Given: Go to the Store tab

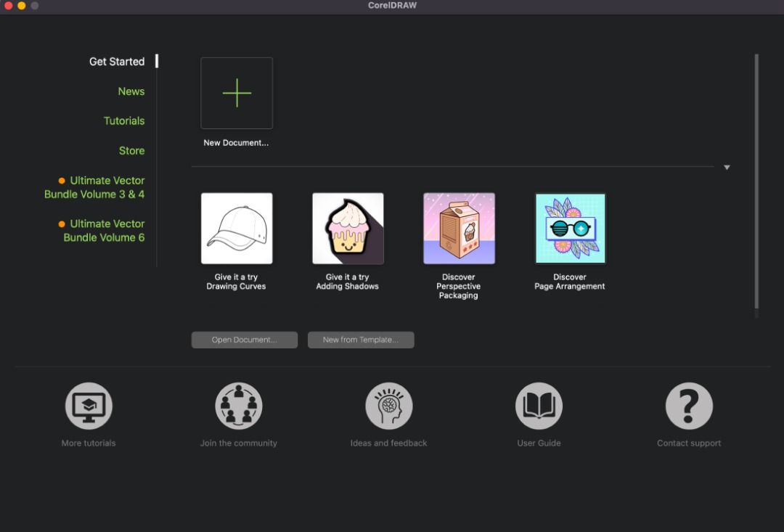Looking at the screenshot, I should pyautogui.click(x=131, y=151).
